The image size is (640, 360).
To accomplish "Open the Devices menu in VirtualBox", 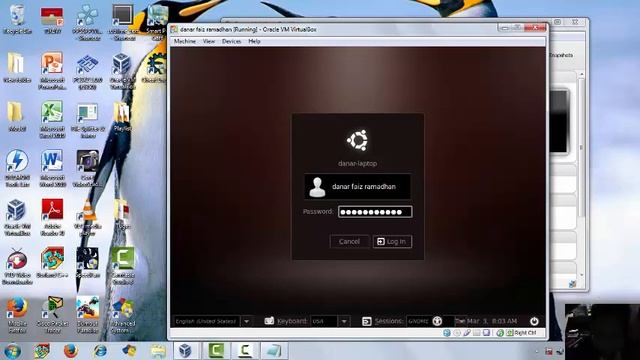I will coord(231,41).
